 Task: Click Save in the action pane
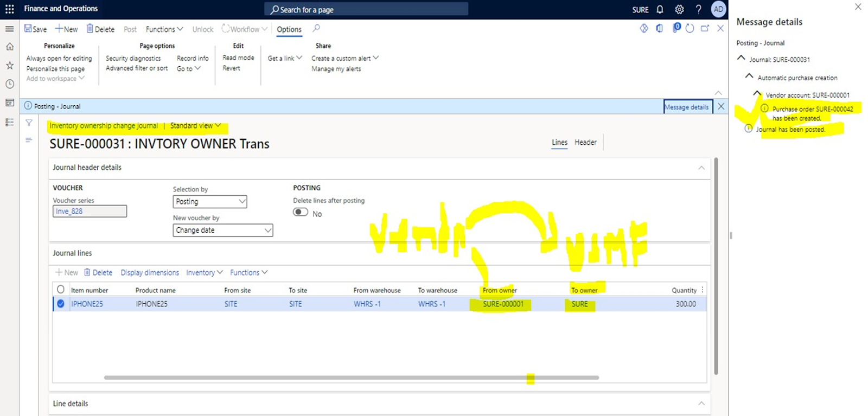35,29
